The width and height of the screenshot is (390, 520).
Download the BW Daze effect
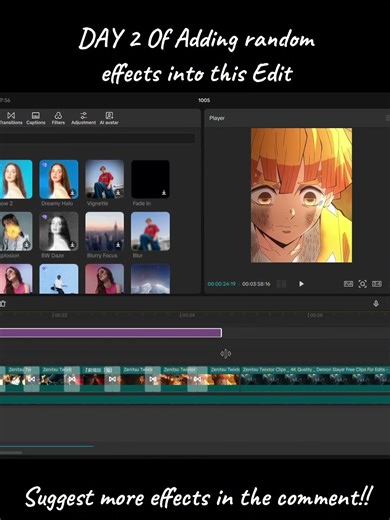click(72, 245)
